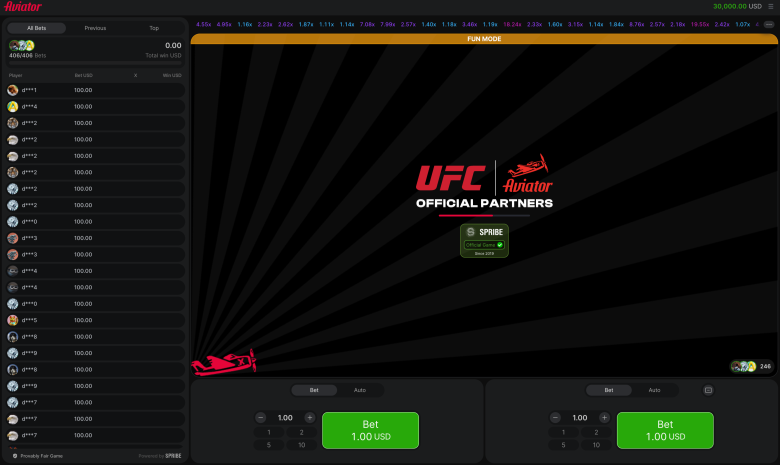Click the 30,000.00 USD balance
This screenshot has height=465, width=780.
(737, 6)
